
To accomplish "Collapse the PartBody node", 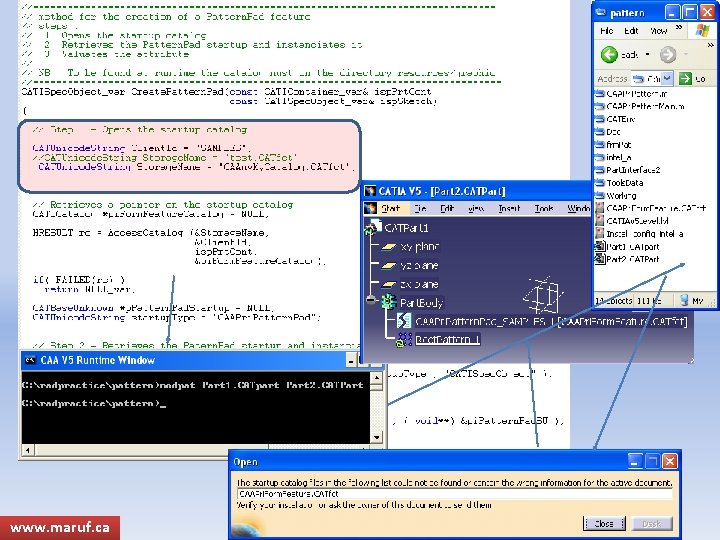I will 371,300.
